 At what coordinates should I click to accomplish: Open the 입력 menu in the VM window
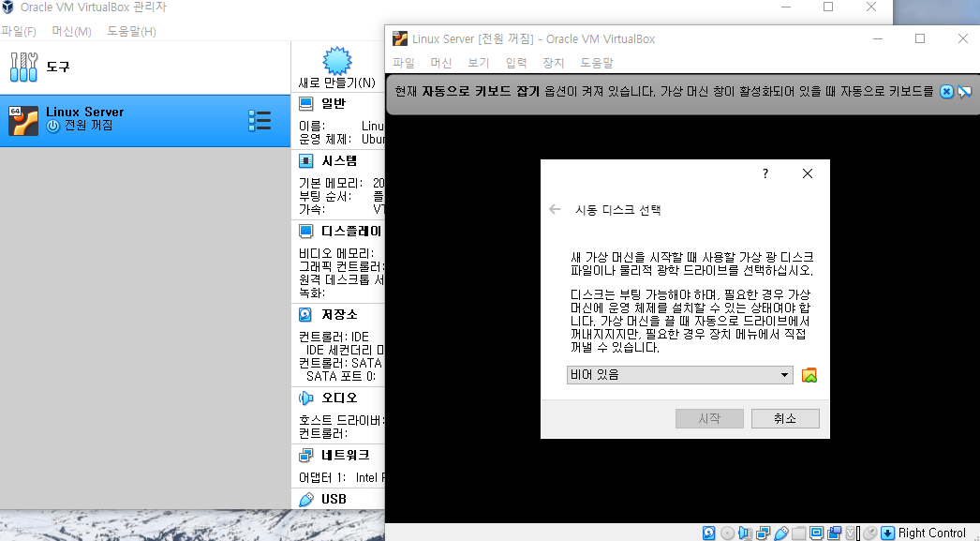coord(516,63)
